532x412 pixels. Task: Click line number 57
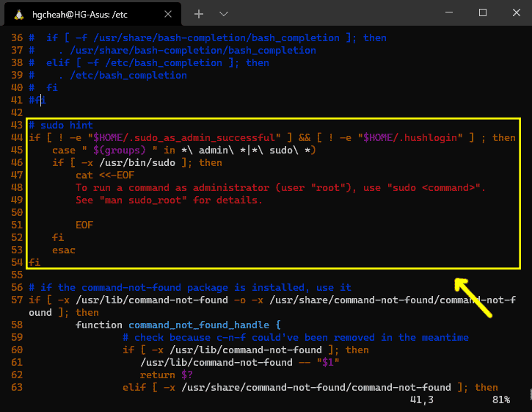click(x=17, y=300)
